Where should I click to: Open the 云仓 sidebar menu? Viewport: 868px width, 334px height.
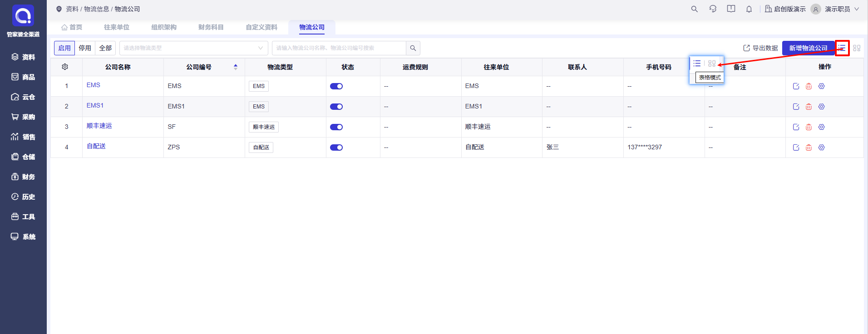[x=23, y=97]
